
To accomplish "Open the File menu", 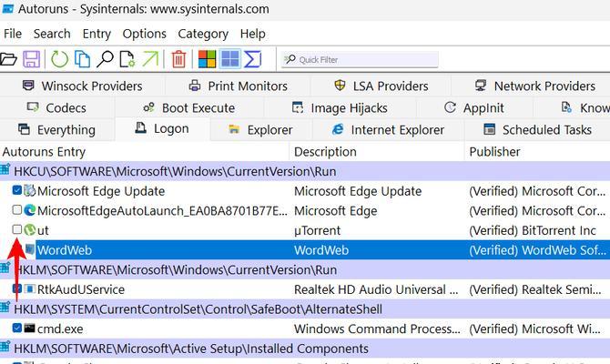I will pyautogui.click(x=13, y=34).
